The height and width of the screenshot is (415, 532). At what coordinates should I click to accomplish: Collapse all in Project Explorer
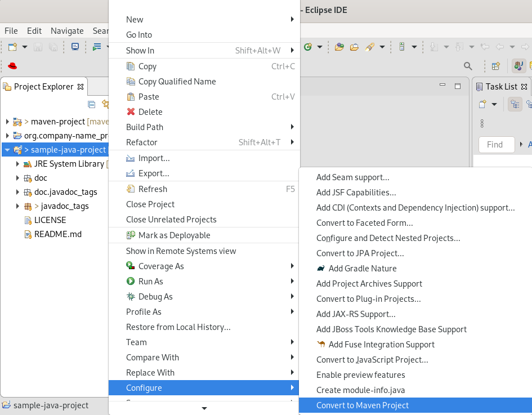pyautogui.click(x=91, y=104)
